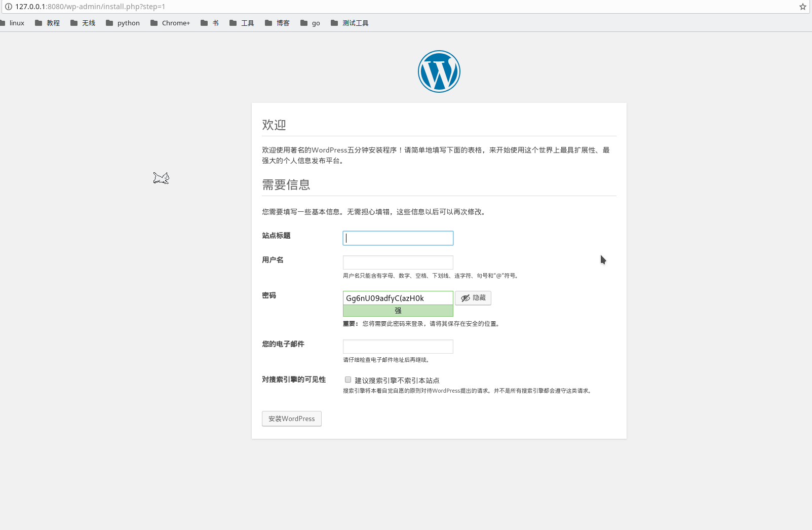Click the 您的电子邮件 label

283,344
